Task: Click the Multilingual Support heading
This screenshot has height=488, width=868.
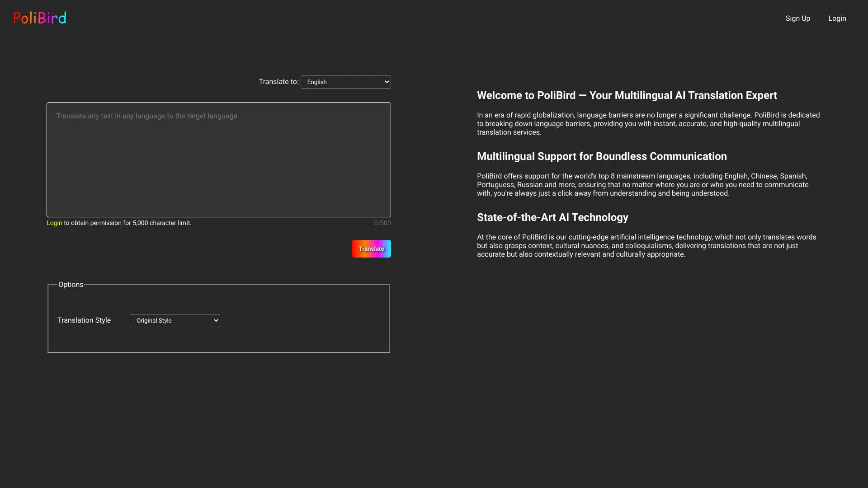Action: 601,156
